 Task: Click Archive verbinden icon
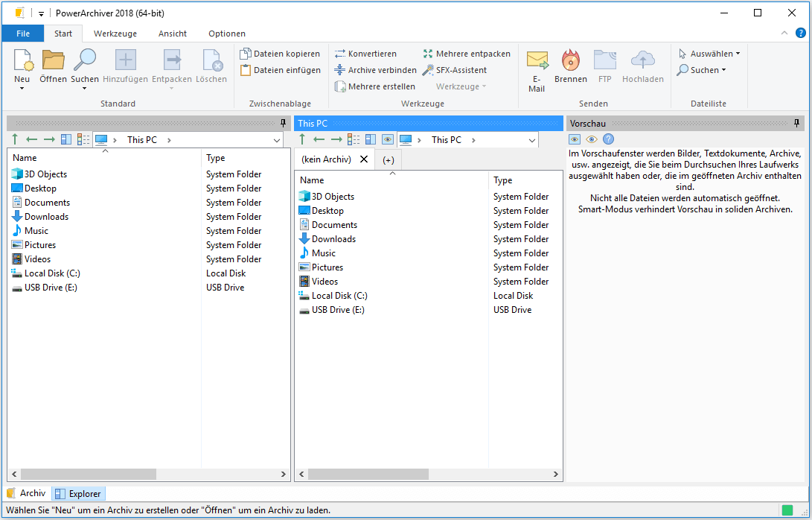340,70
